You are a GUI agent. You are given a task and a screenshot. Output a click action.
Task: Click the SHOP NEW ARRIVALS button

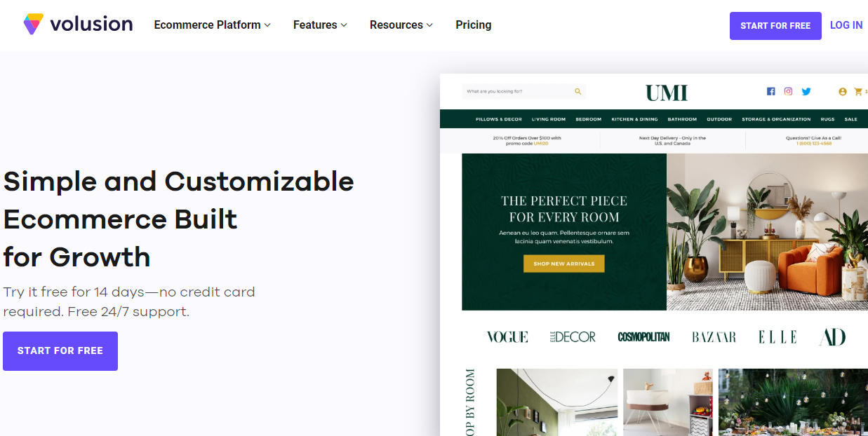tap(564, 264)
